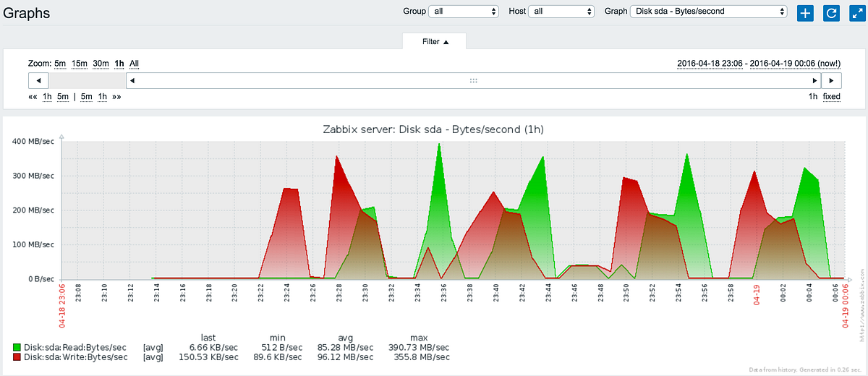Click red Write Bytes/sec legend swatch
The width and height of the screenshot is (868, 376).
[x=17, y=357]
